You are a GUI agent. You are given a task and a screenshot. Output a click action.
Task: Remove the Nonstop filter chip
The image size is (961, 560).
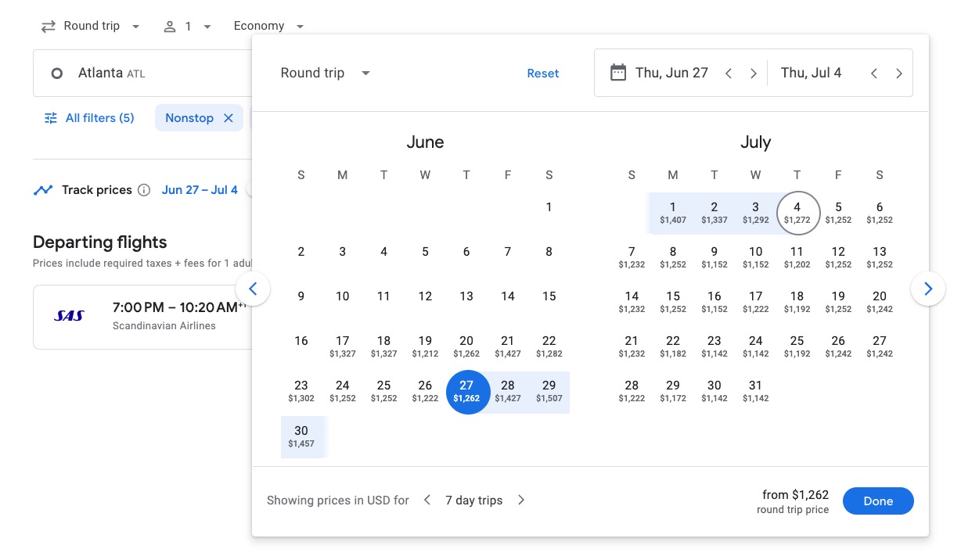point(229,118)
